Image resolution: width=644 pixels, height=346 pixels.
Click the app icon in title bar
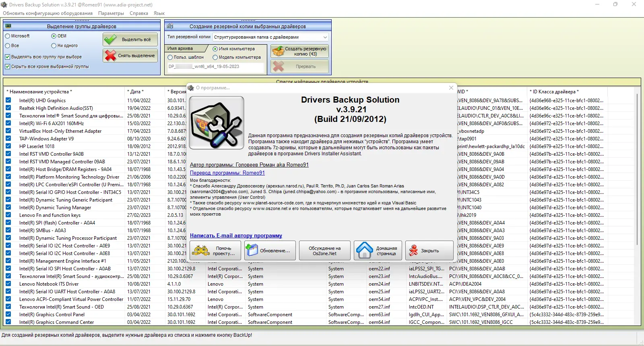pos(4,5)
